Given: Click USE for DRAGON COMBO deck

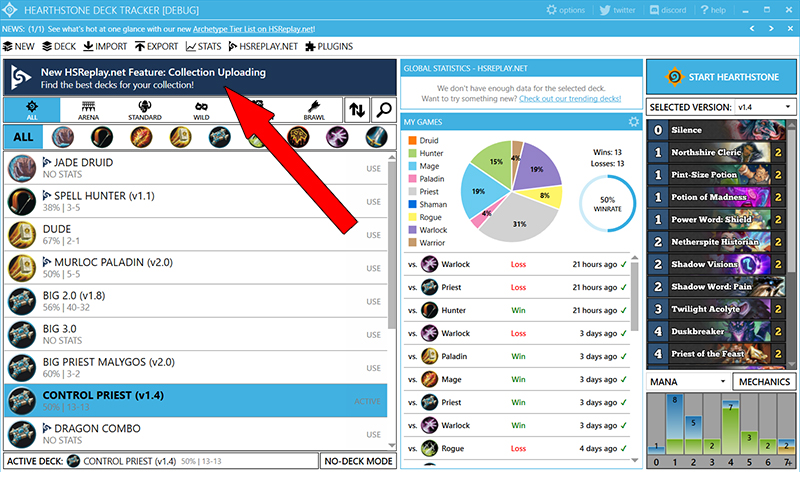Looking at the screenshot, I should click(x=373, y=434).
